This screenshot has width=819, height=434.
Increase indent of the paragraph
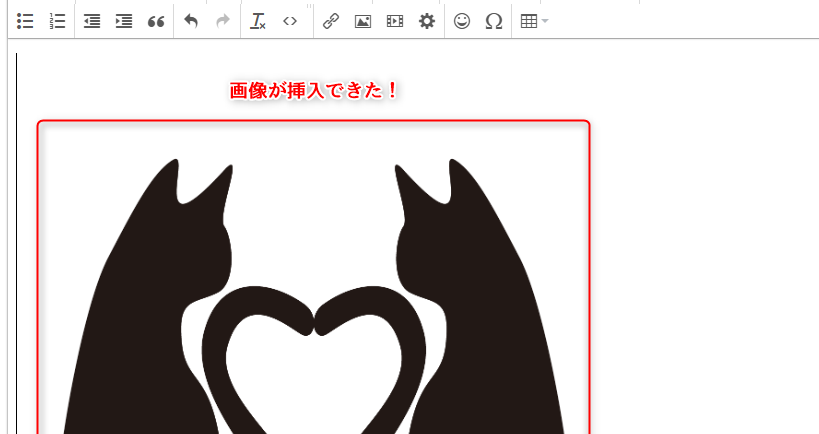coord(124,21)
